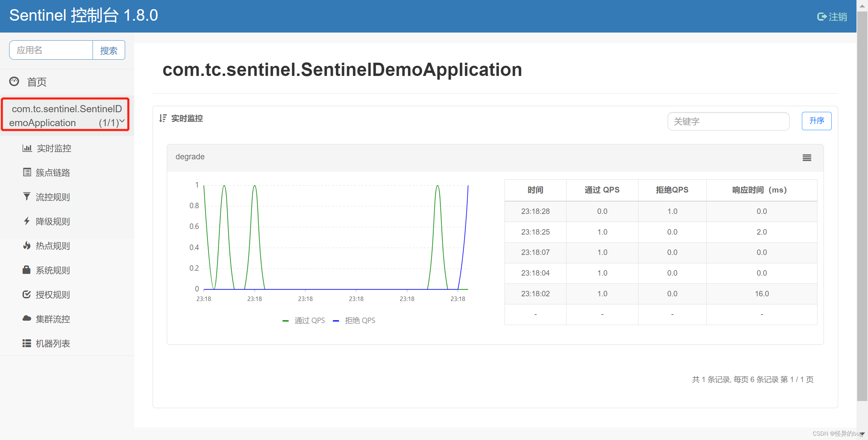Click the 拒绝QPS column header
This screenshot has height=440, width=868.
click(x=672, y=190)
